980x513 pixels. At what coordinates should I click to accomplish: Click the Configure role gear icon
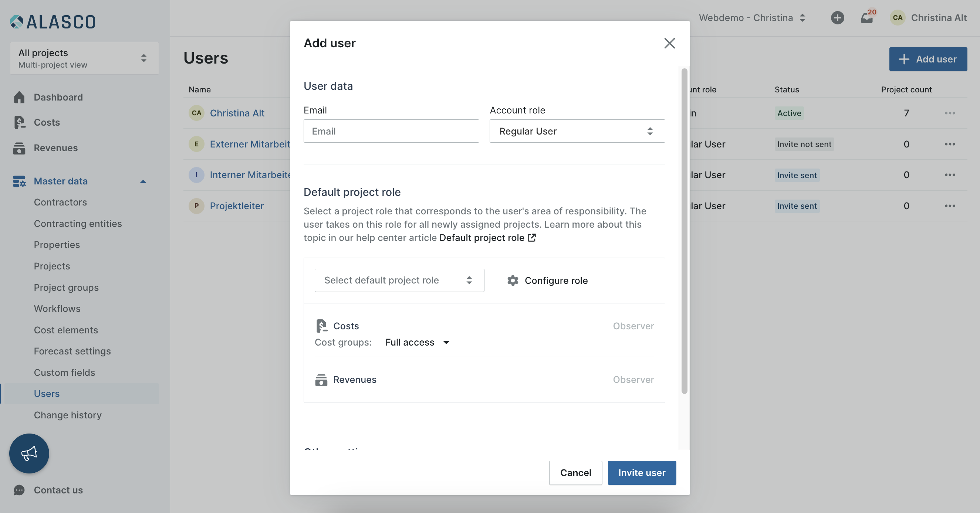(513, 281)
